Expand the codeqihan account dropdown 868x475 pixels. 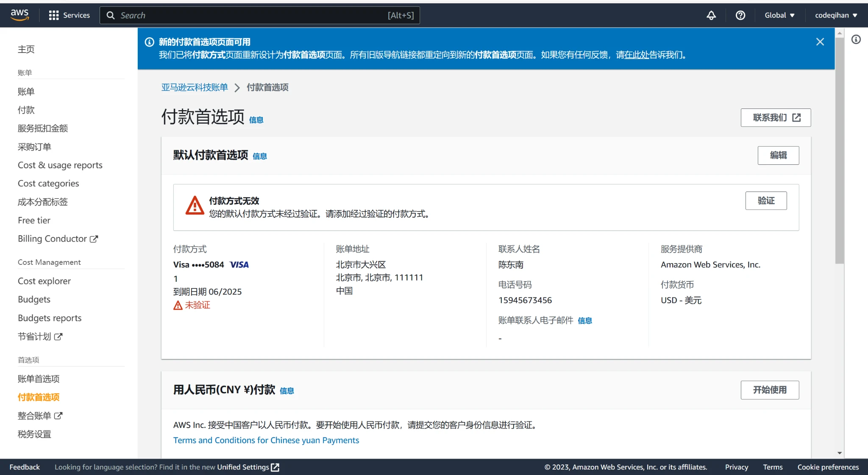836,15
